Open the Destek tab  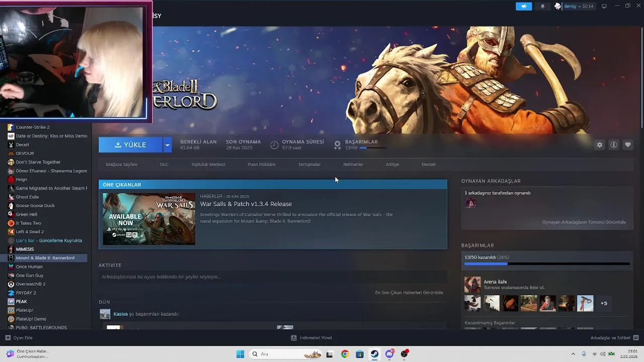(x=429, y=164)
